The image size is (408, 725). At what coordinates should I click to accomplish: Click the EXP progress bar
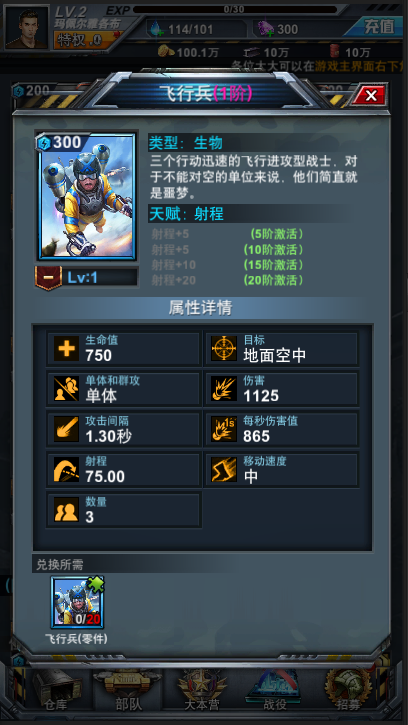click(x=235, y=9)
